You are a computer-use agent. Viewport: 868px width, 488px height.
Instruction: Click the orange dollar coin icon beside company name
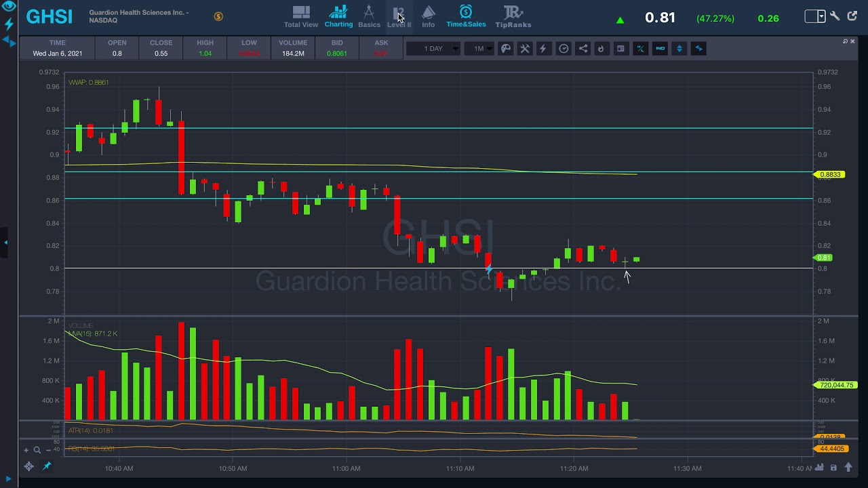(x=218, y=16)
